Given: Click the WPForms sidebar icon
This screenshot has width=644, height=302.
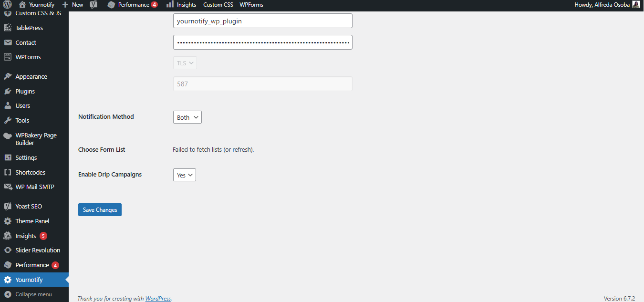Looking at the screenshot, I should (x=8, y=57).
